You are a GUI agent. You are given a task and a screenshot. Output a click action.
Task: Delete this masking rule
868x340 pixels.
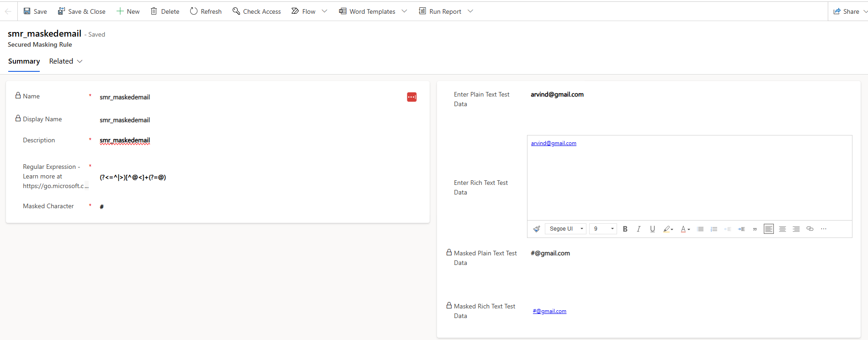click(165, 11)
